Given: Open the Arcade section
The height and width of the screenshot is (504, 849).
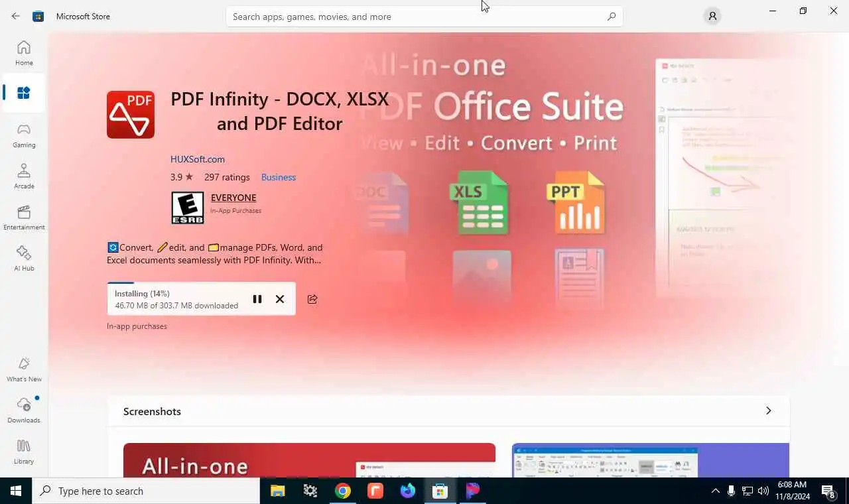Looking at the screenshot, I should coord(24,176).
